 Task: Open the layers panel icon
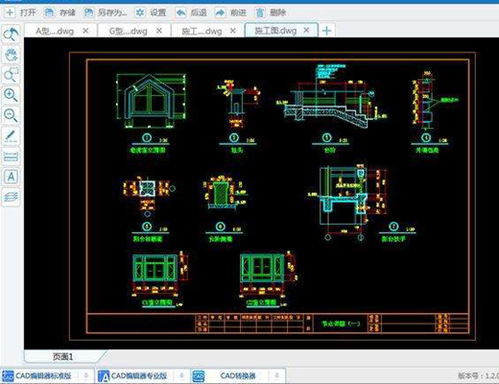click(11, 197)
